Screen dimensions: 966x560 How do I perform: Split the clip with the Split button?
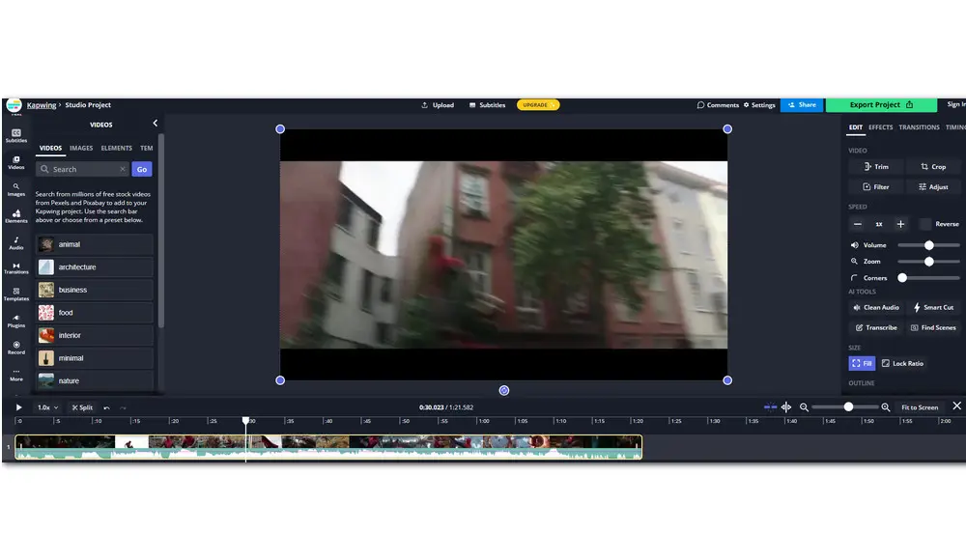pos(82,407)
